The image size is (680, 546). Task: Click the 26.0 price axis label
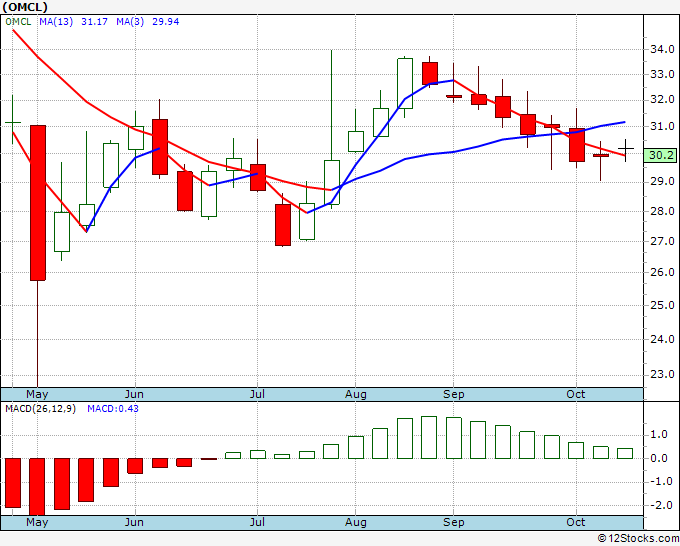point(662,272)
